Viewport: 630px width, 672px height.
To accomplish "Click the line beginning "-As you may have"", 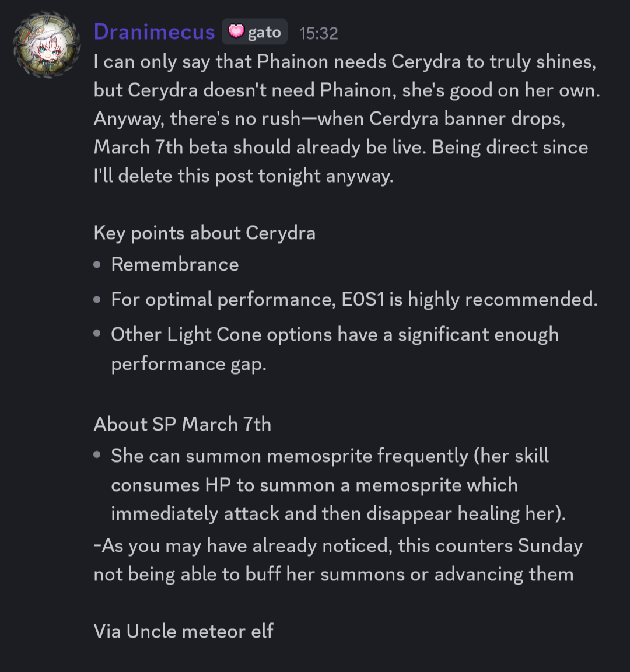I will tap(338, 546).
